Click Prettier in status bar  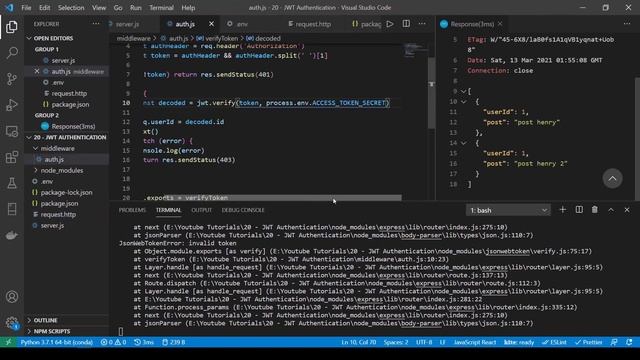(x=589, y=342)
